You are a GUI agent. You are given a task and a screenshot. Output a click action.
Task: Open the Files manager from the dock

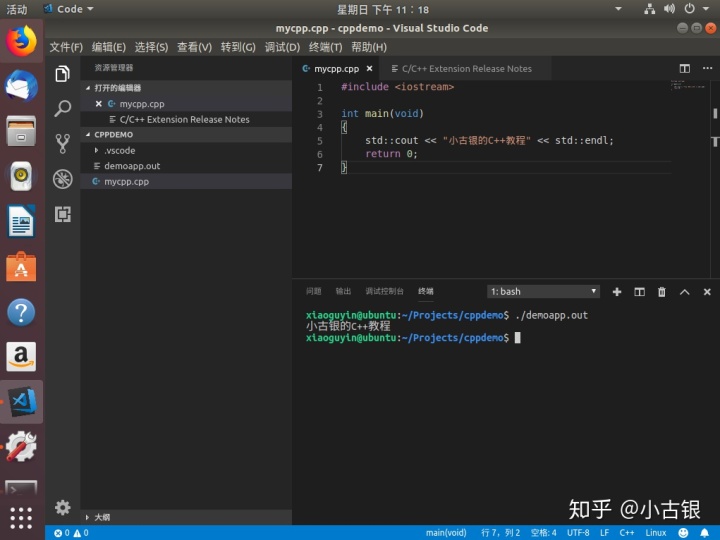[x=21, y=131]
